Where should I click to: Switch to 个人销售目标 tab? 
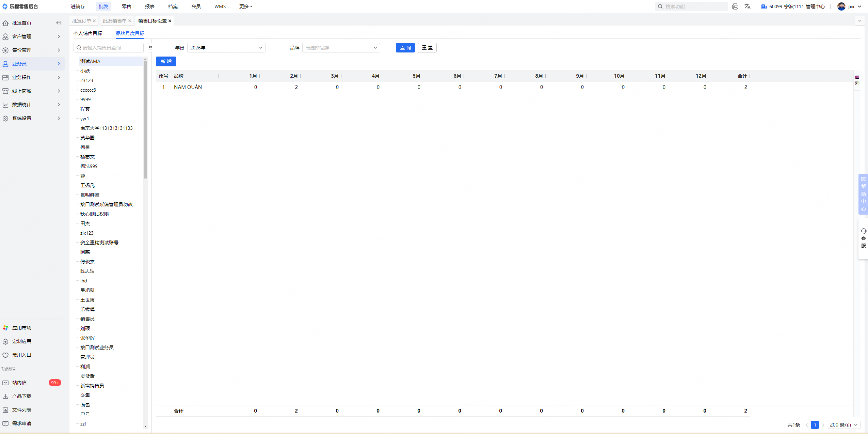88,33
